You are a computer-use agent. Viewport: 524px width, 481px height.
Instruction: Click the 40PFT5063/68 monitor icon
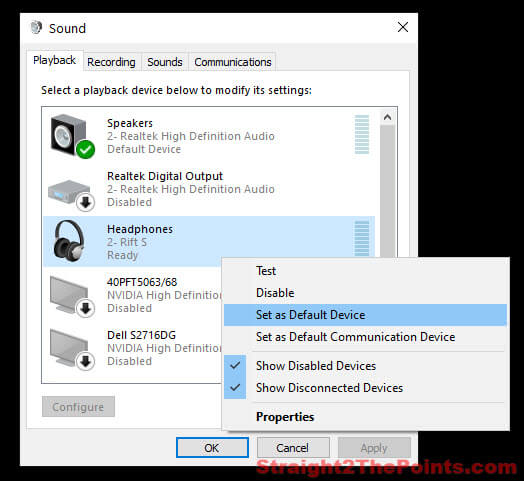tap(72, 296)
